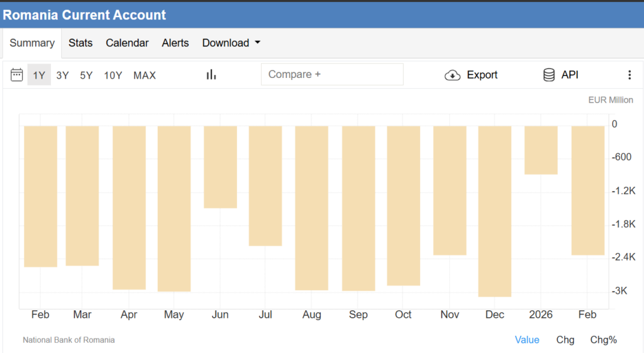Screen dimensions: 644x353
Task: Open the three-dot more options menu
Action: (x=630, y=75)
